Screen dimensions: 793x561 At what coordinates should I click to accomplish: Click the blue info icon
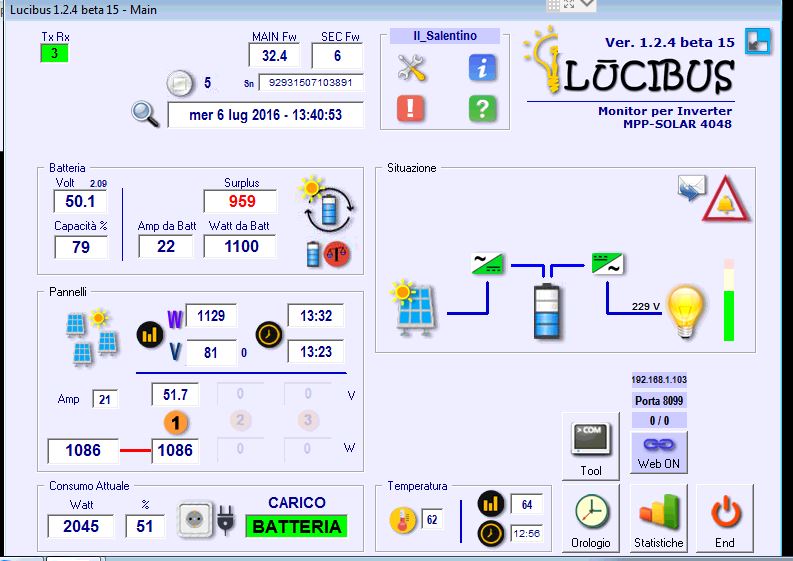point(482,68)
